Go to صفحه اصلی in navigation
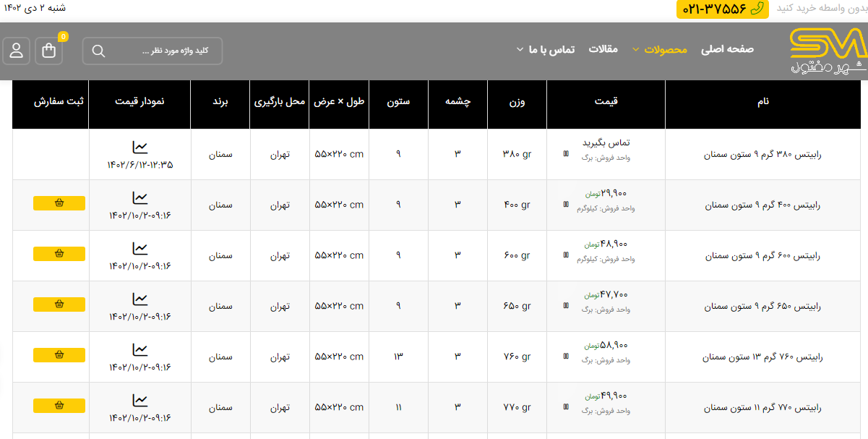This screenshot has width=868, height=439. pyautogui.click(x=727, y=49)
